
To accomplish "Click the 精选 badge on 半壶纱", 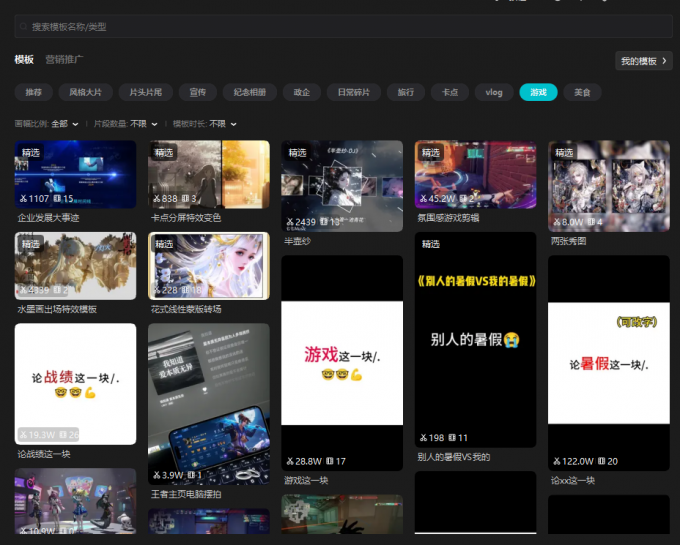I will (297, 153).
